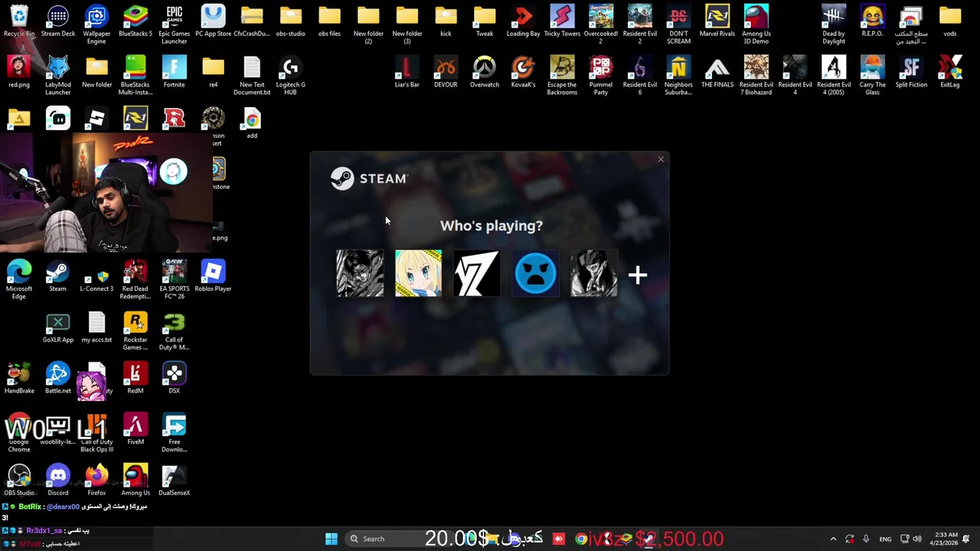
Task: Select the first manga-style Steam profile avatar
Action: [360, 273]
